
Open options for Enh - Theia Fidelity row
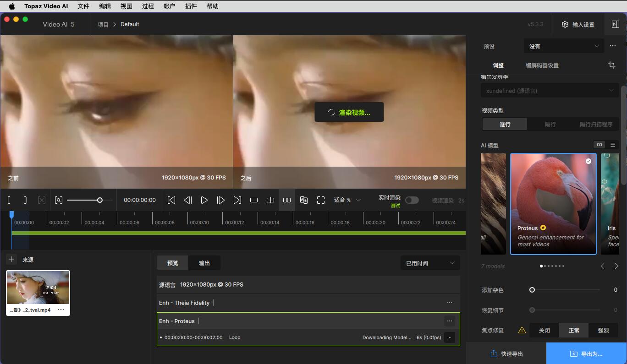tap(449, 303)
